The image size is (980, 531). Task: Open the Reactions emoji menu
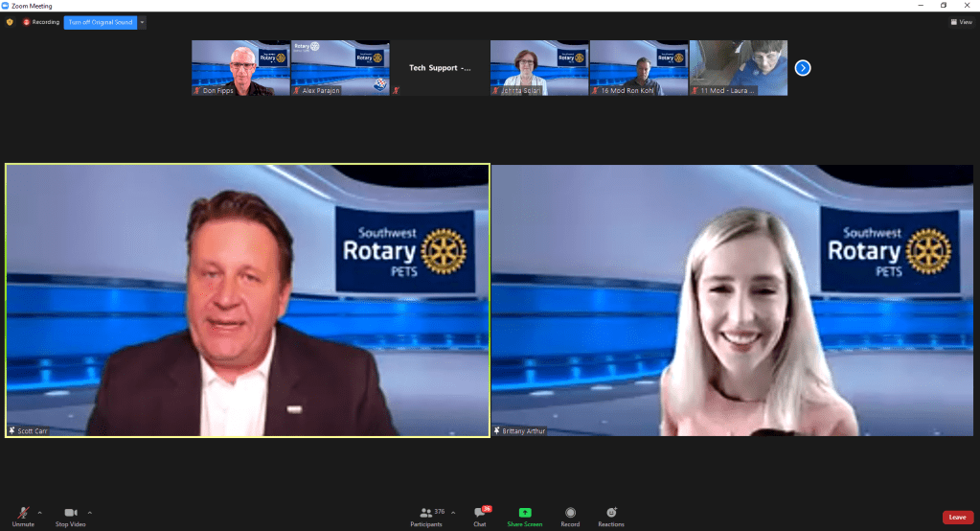[x=611, y=513]
